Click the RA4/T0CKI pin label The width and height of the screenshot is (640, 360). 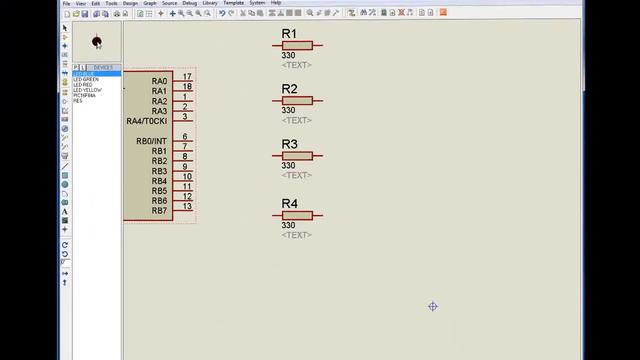point(147,121)
